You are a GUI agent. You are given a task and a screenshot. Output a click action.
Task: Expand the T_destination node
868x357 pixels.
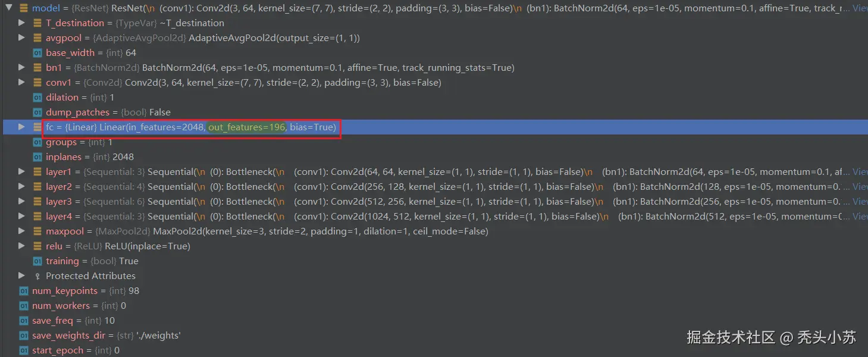pos(22,23)
